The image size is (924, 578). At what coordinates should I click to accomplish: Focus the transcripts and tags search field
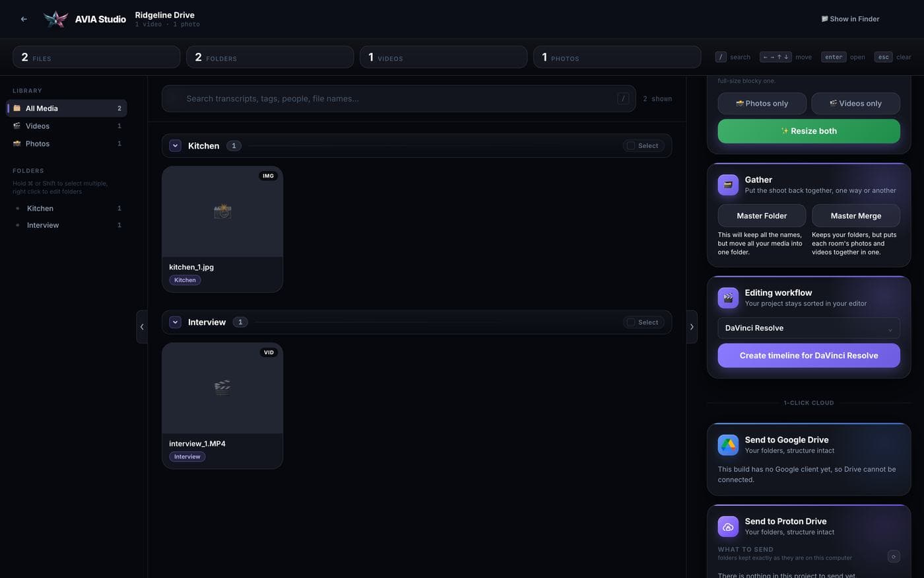pyautogui.click(x=399, y=98)
